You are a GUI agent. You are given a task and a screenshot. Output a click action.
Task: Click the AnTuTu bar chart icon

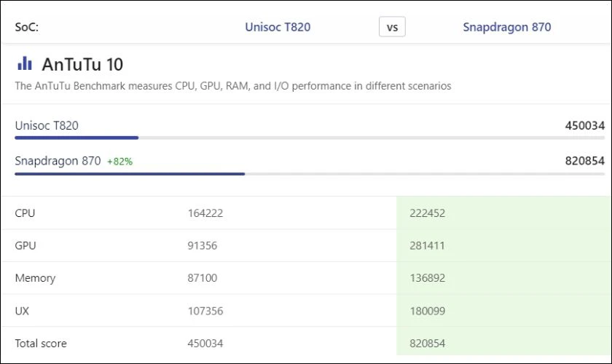(x=25, y=63)
